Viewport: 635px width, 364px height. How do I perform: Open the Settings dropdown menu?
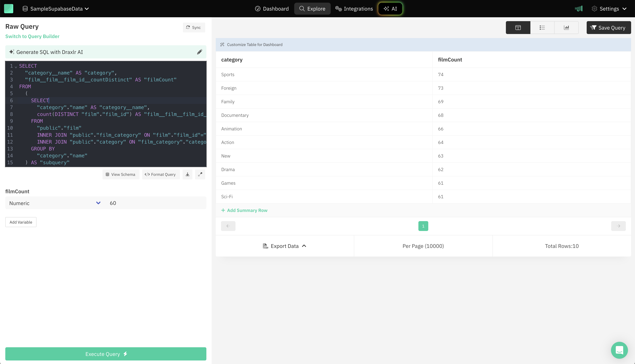tap(609, 9)
